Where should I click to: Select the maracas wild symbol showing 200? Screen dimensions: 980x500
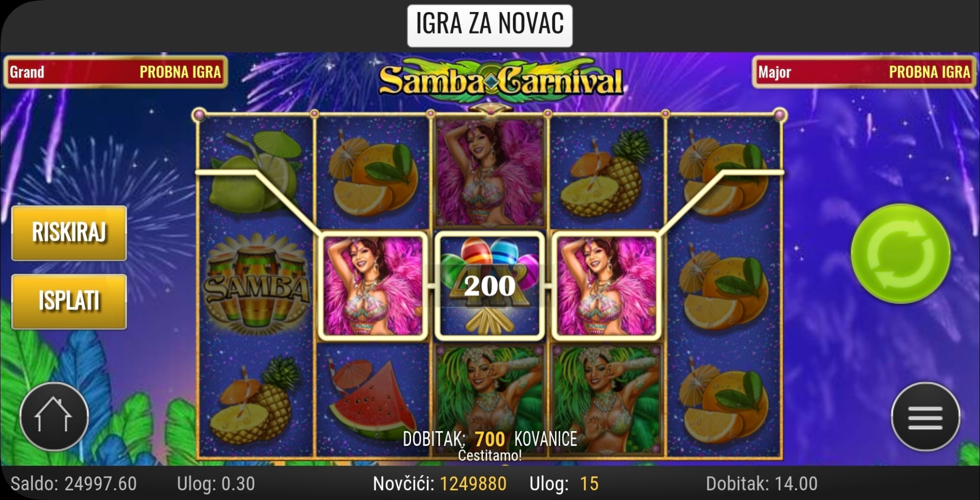coord(490,286)
